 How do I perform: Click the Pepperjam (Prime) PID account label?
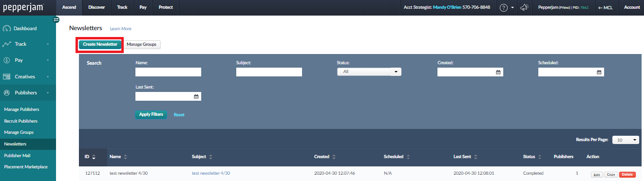coord(563,8)
